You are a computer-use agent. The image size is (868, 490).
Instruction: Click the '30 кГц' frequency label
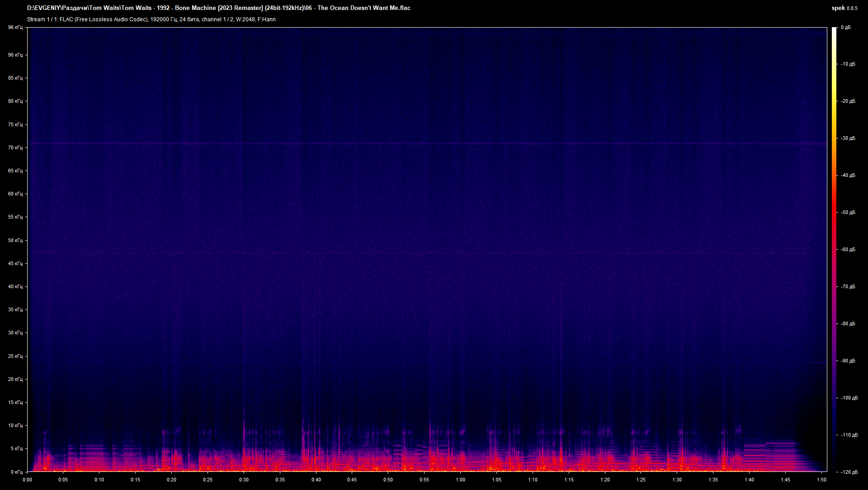[x=15, y=333]
